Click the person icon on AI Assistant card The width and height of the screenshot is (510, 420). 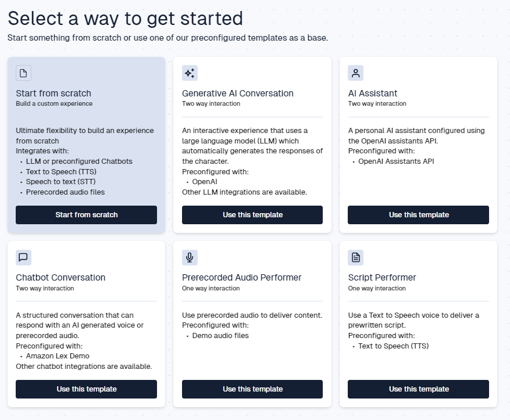(355, 73)
